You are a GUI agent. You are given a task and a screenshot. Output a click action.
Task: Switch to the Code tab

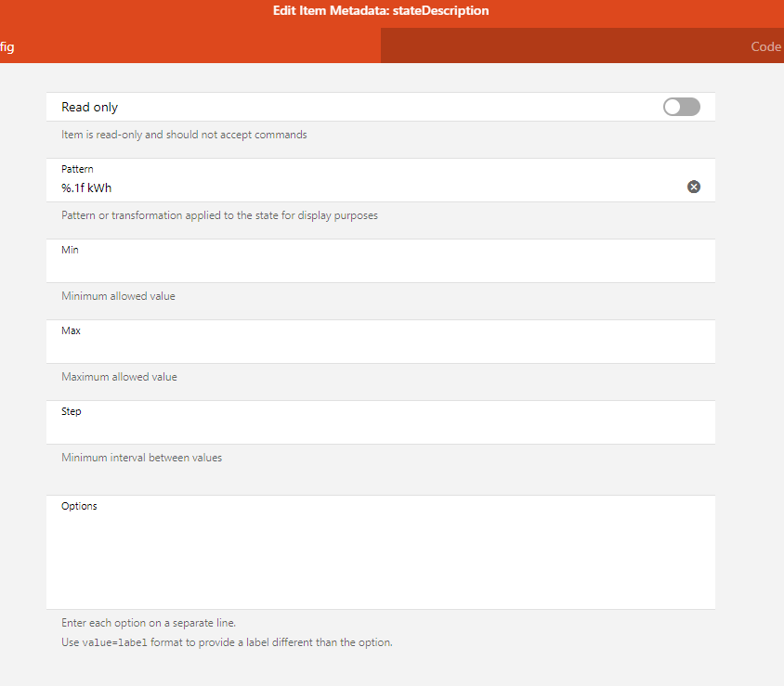click(765, 46)
